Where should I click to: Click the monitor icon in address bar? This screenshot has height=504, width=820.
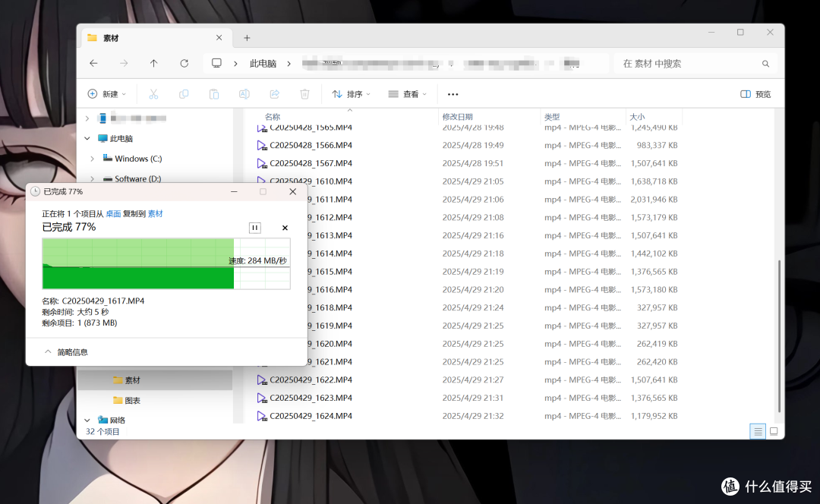coord(216,63)
